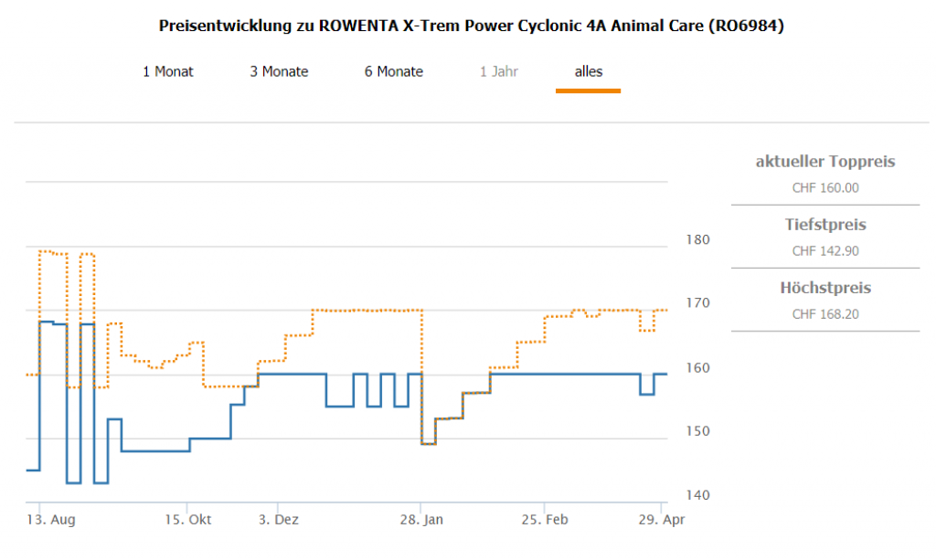Viewport: 936px width, 560px height.
Task: Click the 13. Aug date label
Action: [51, 519]
